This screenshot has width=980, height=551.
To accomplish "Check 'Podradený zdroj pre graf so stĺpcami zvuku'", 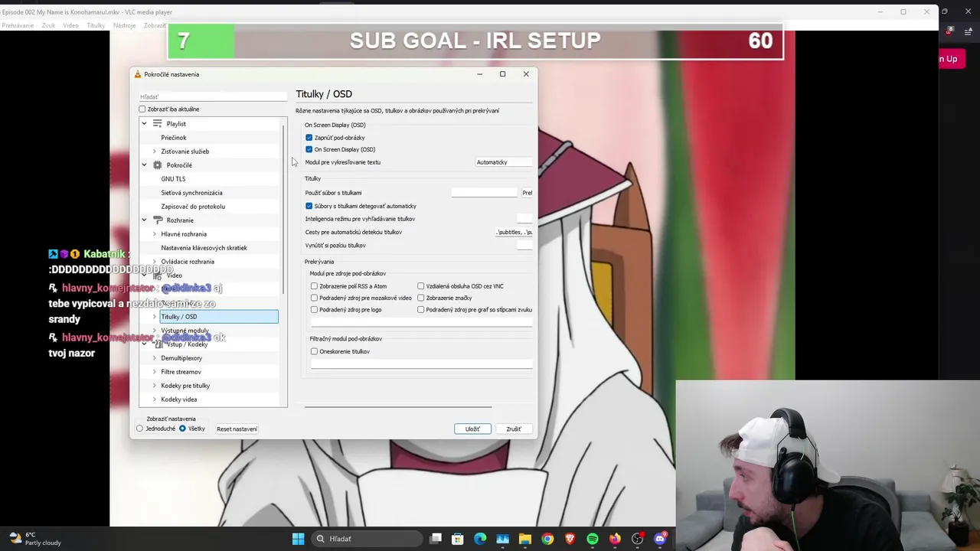I will (x=421, y=310).
